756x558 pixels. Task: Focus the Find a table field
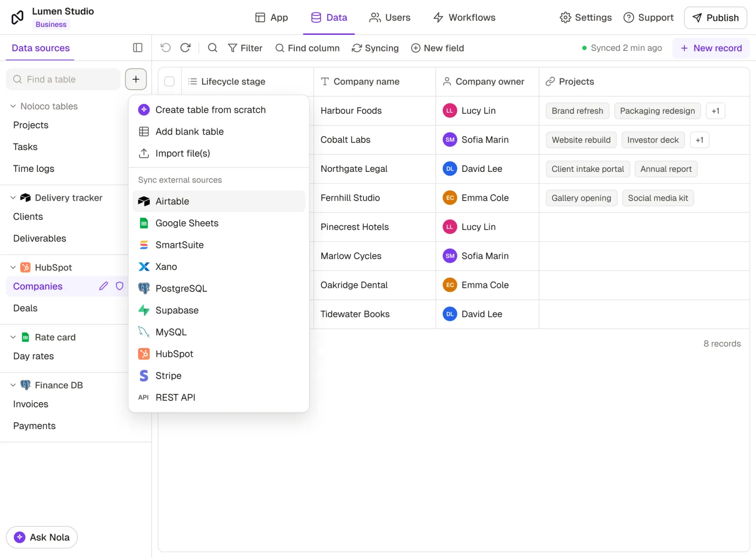click(x=63, y=79)
